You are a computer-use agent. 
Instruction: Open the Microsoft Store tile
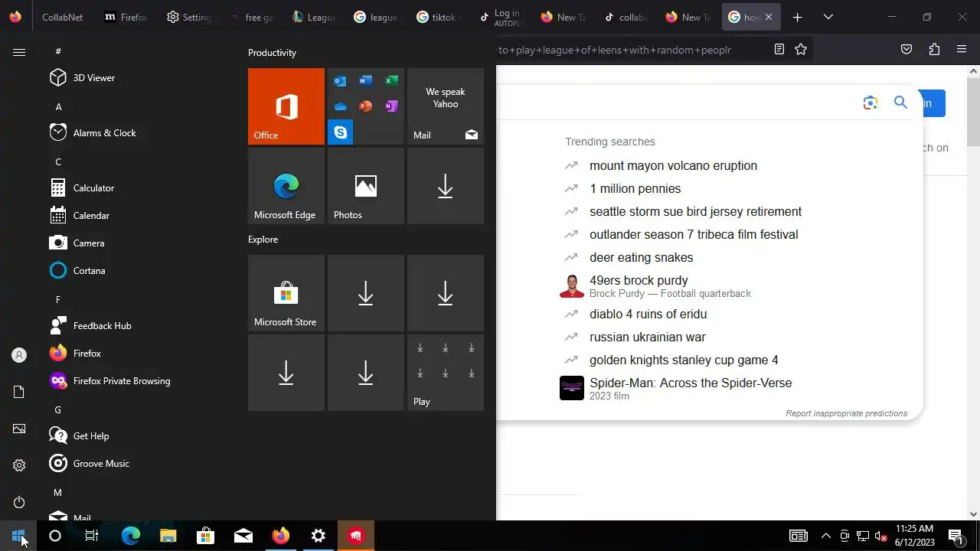[x=286, y=293]
